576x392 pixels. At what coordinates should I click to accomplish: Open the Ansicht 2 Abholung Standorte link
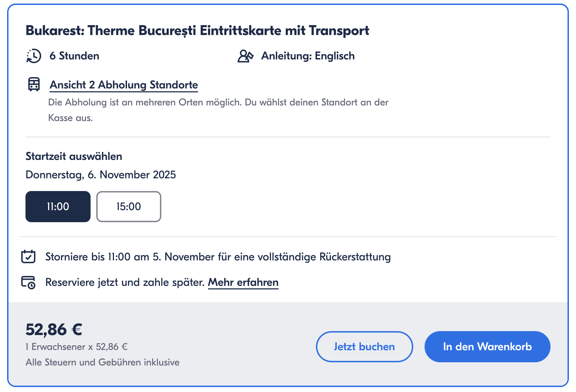[x=124, y=85]
